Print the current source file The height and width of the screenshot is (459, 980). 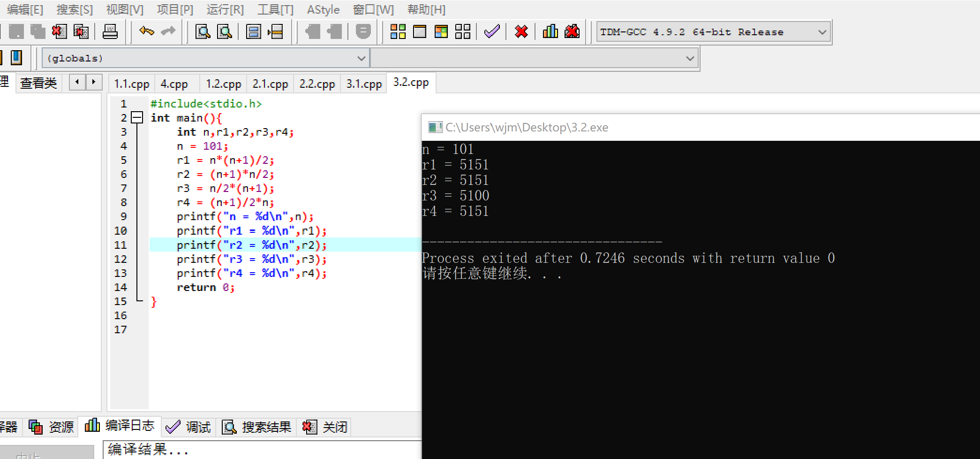tap(110, 32)
